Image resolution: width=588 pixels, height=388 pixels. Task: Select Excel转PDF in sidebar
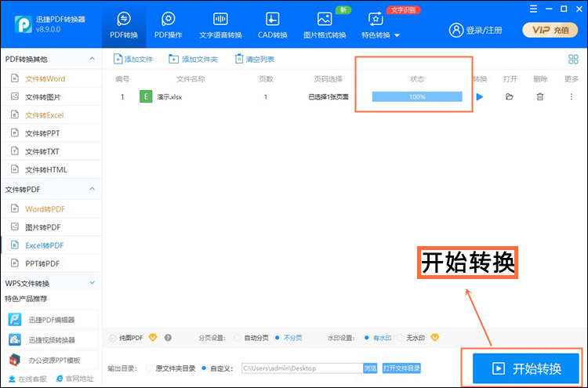[52, 245]
